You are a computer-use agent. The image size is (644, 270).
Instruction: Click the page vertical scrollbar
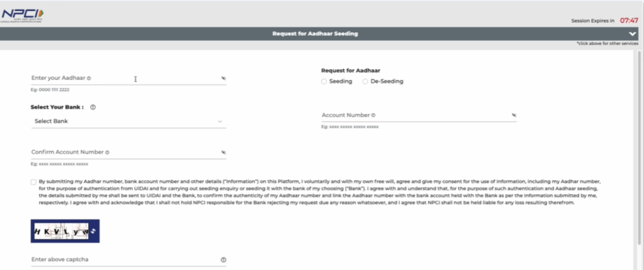click(639, 148)
